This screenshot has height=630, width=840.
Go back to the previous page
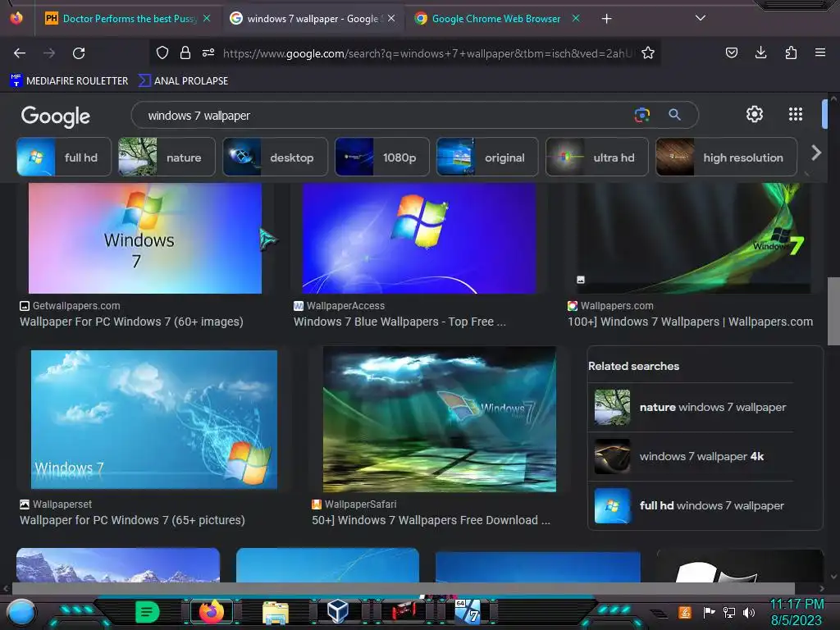(20, 53)
